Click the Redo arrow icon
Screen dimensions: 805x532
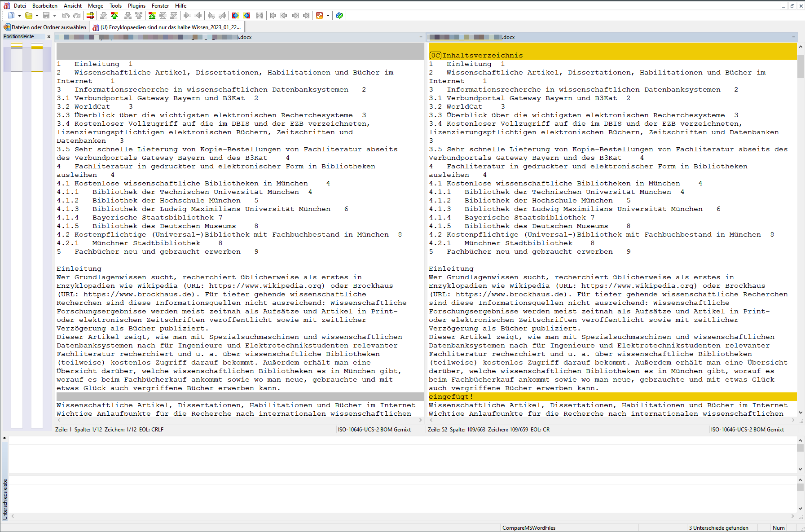(77, 16)
